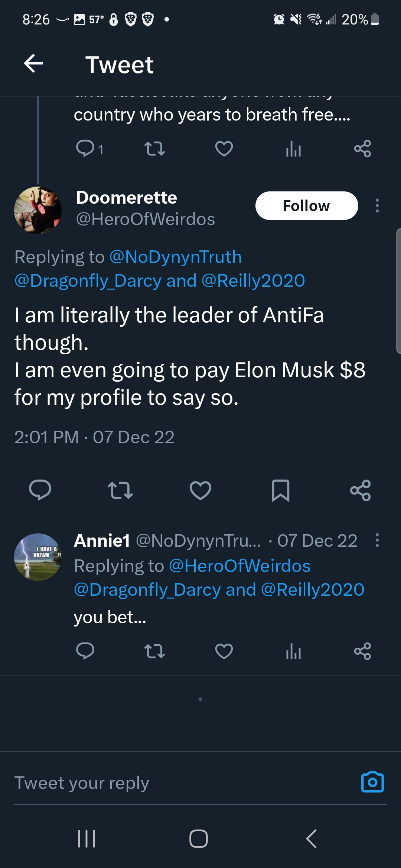Screen dimensions: 401x868
Task: Open Annie1's profile avatar
Action: coord(38,557)
